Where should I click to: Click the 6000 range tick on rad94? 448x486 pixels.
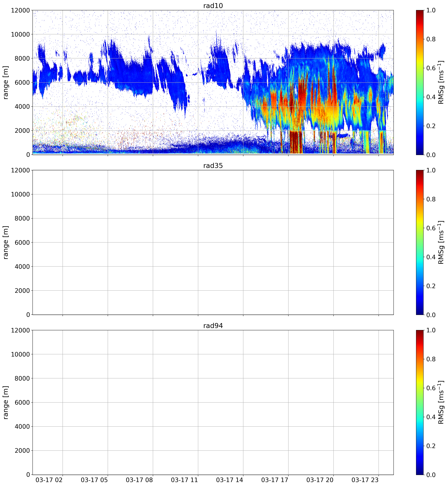(22, 403)
